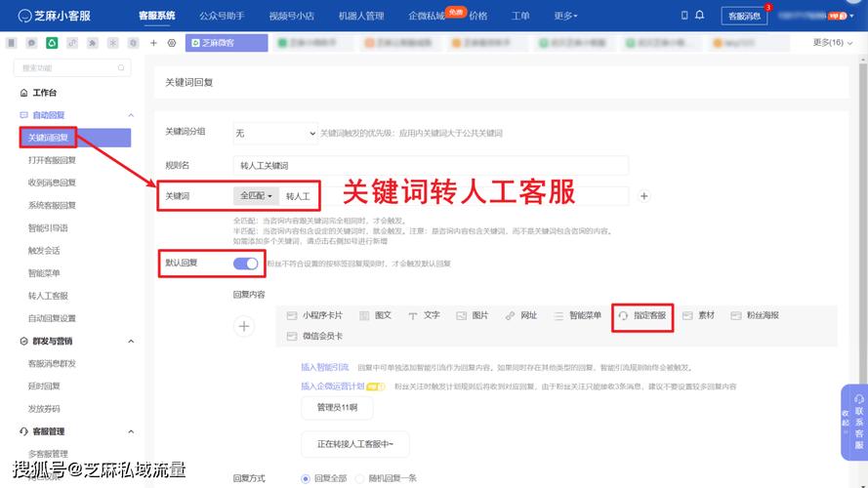Click the round plus button to add reply content

(x=244, y=326)
